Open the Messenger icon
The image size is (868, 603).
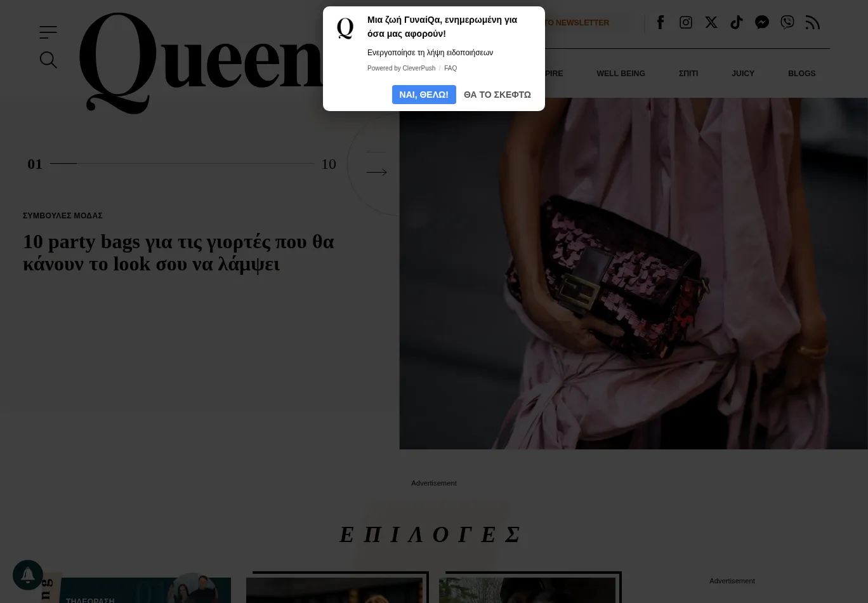(x=762, y=22)
